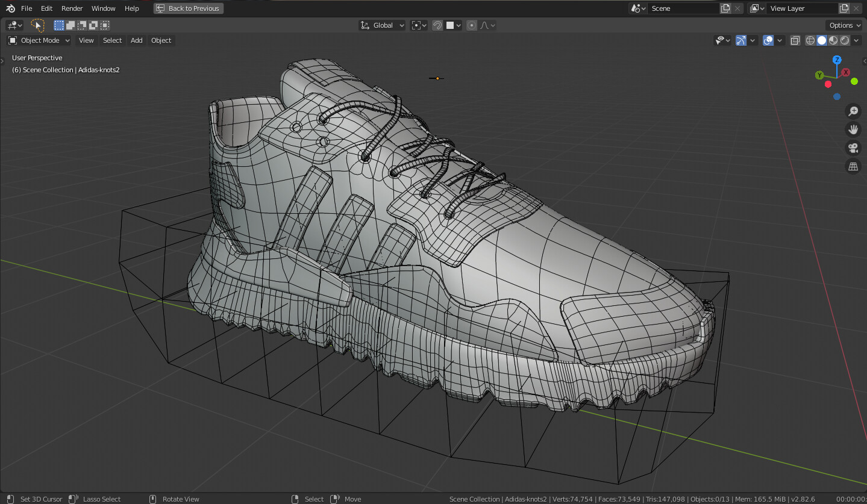
Task: Open pivot point dropdown
Action: 419,25
